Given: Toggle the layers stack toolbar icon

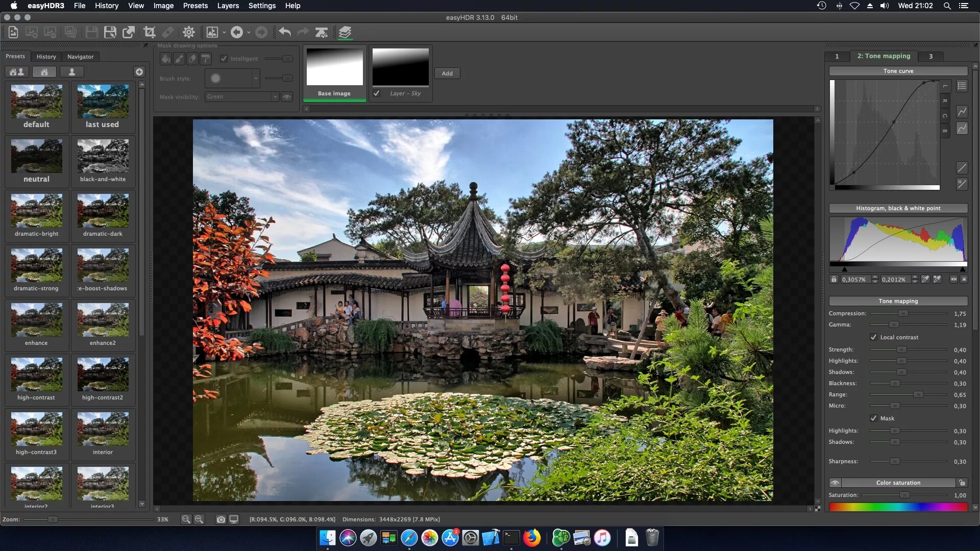Looking at the screenshot, I should [x=345, y=32].
